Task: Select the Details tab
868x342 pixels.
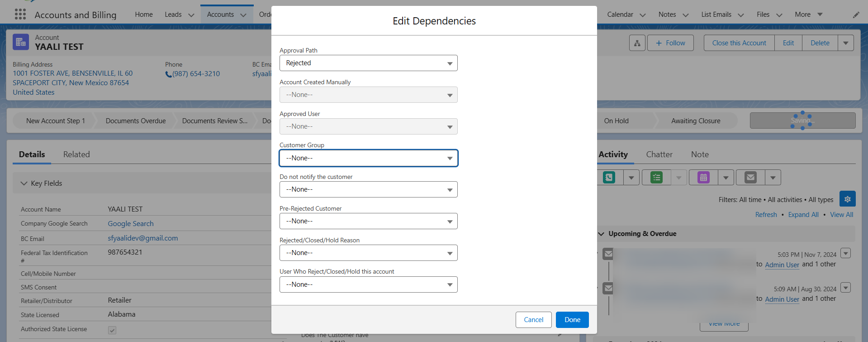Action: coord(32,154)
